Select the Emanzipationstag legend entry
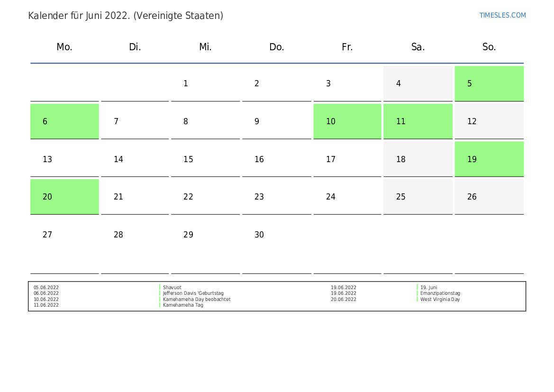The height and width of the screenshot is (392, 554). (440, 293)
